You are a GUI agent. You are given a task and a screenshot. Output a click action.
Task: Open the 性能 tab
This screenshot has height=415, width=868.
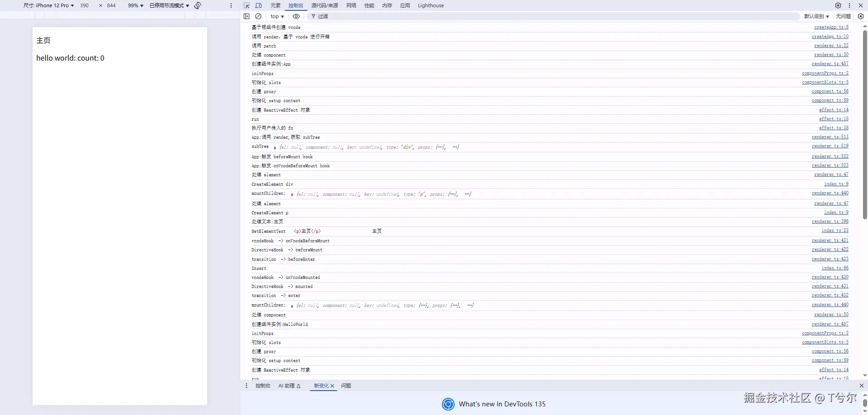click(x=370, y=5)
